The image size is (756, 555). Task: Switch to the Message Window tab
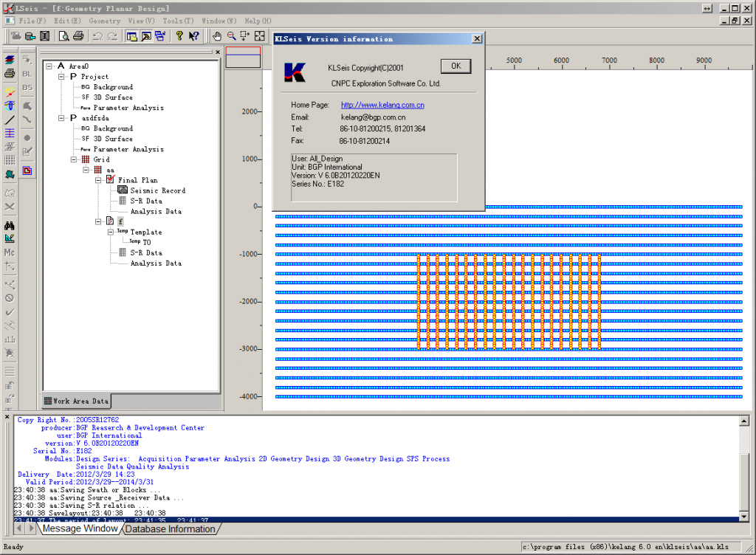coord(80,528)
